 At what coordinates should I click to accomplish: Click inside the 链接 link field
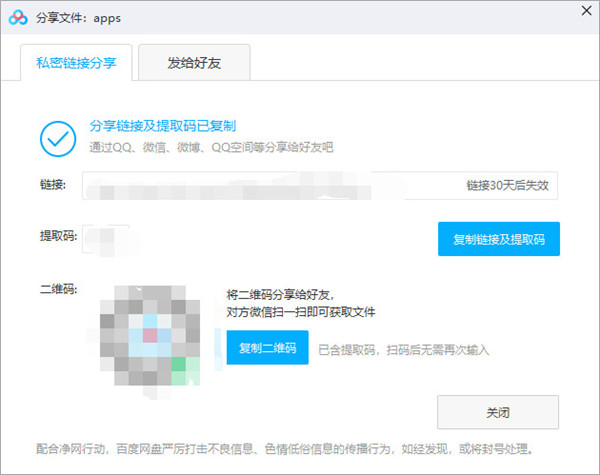[x=320, y=186]
